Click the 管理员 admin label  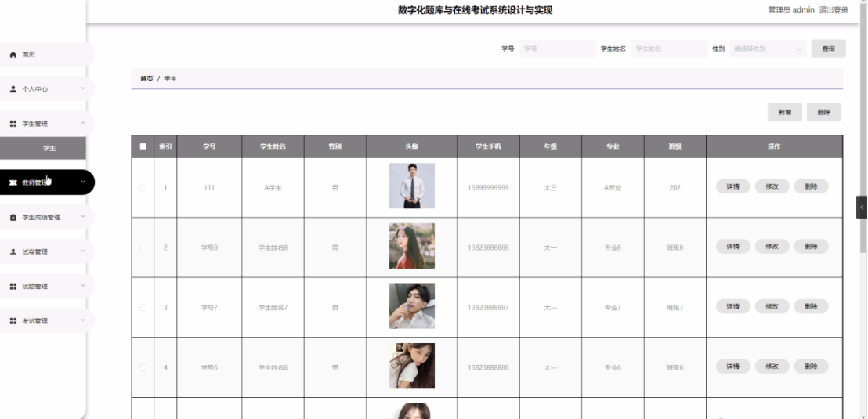[791, 10]
